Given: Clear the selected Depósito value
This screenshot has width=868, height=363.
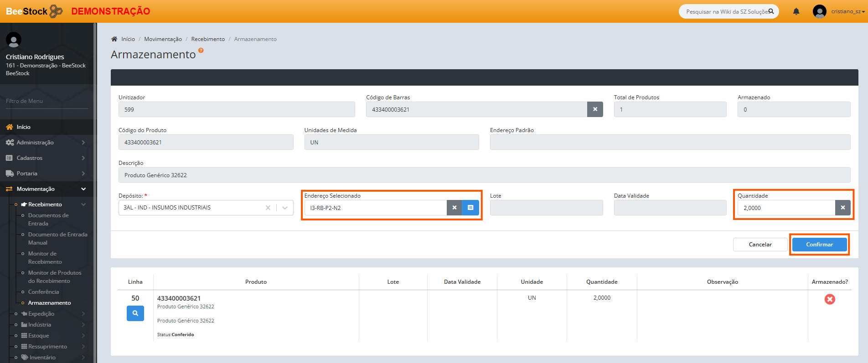Looking at the screenshot, I should point(268,208).
